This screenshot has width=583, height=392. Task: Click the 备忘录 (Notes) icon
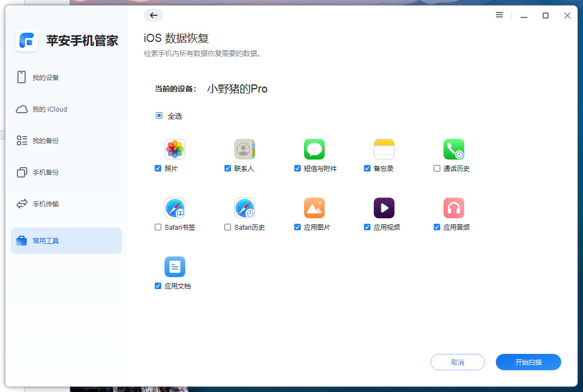[x=384, y=149]
